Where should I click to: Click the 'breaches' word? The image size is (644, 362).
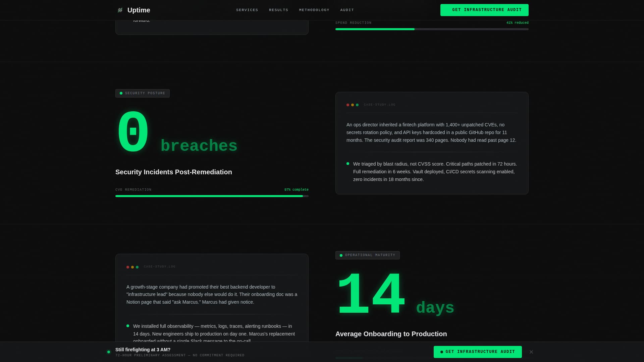pyautogui.click(x=199, y=146)
